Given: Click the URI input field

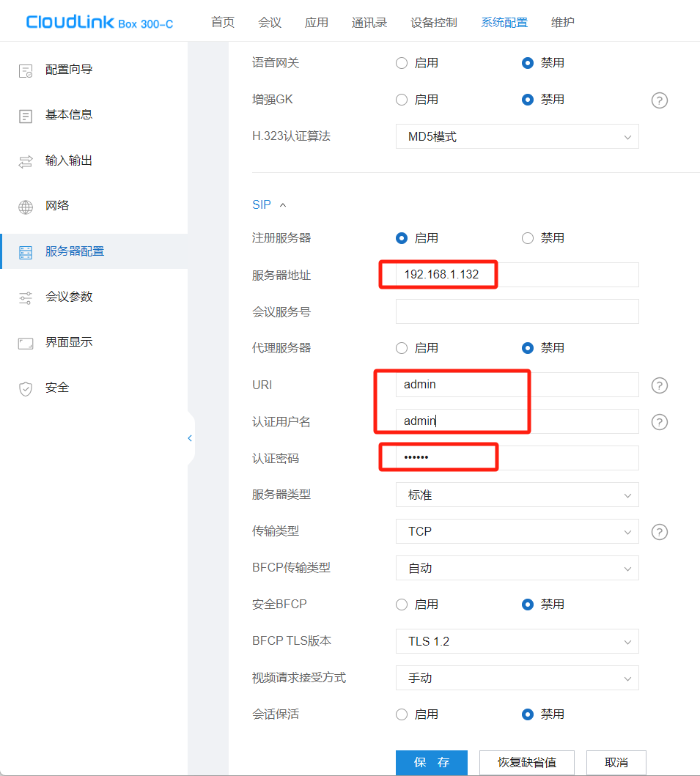Looking at the screenshot, I should (517, 385).
